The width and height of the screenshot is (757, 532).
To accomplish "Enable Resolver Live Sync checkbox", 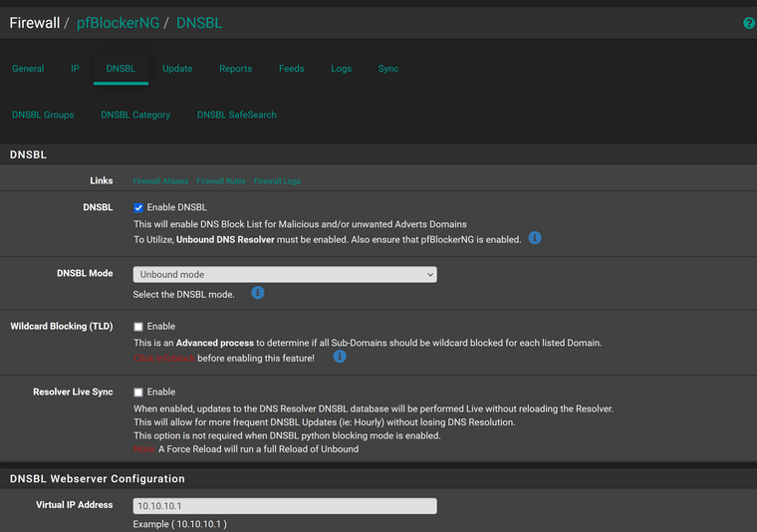I will point(138,393).
